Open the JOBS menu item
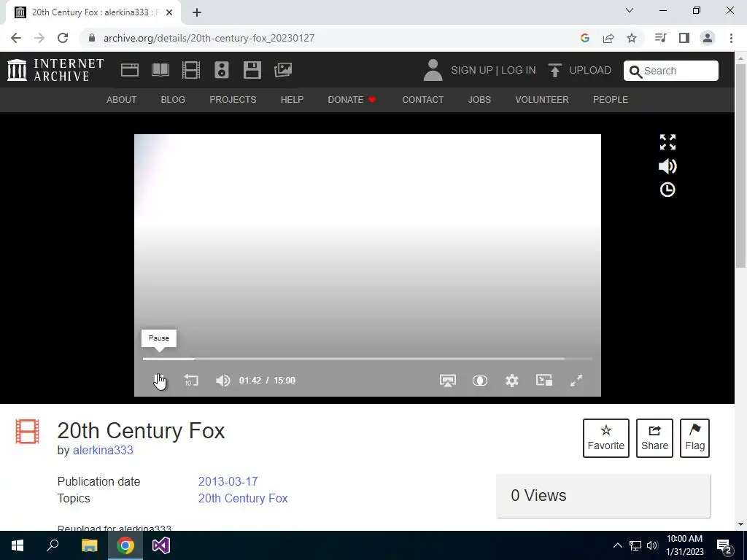The width and height of the screenshot is (747, 560). pyautogui.click(x=479, y=99)
